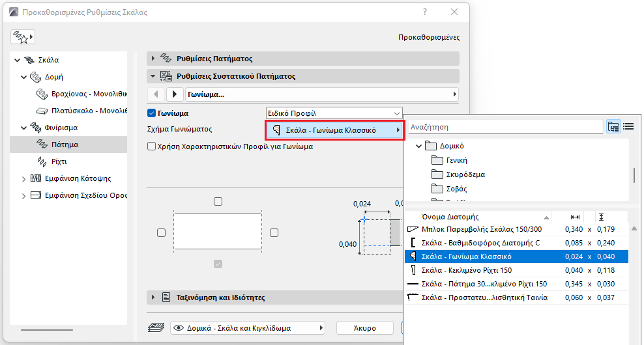The width and height of the screenshot is (644, 345).
Task: Open the favorites star icon menu
Action: click(23, 37)
